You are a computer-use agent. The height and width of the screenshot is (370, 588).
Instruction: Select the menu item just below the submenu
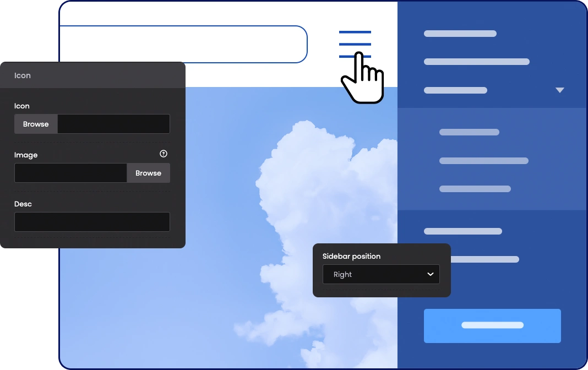click(x=462, y=231)
